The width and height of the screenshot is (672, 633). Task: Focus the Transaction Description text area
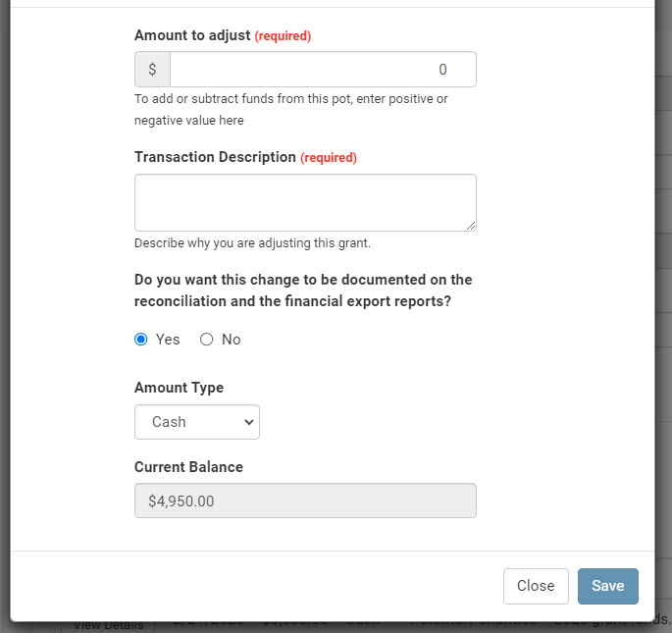pyautogui.click(x=305, y=203)
